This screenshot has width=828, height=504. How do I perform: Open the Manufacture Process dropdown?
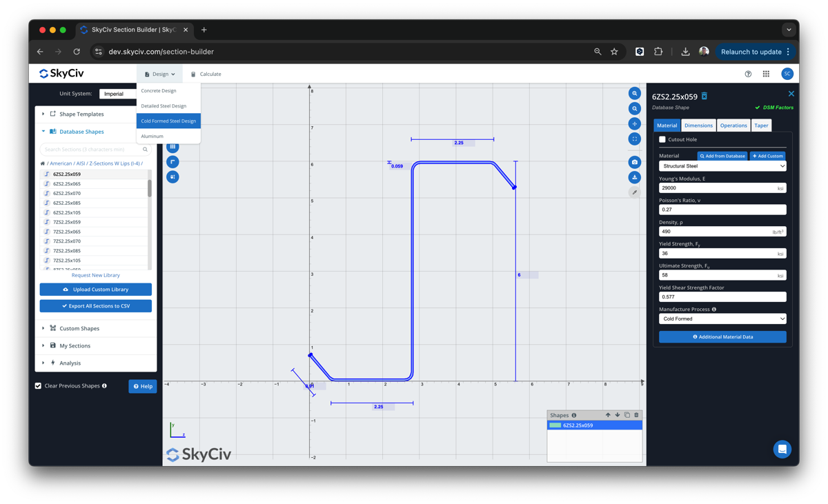tap(722, 318)
